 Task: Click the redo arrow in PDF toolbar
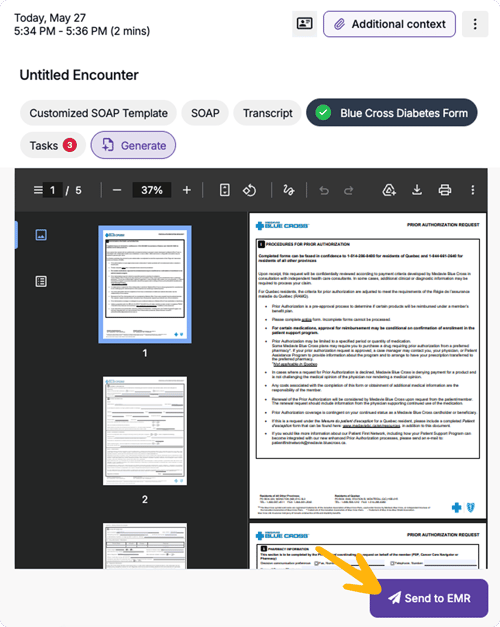[349, 190]
